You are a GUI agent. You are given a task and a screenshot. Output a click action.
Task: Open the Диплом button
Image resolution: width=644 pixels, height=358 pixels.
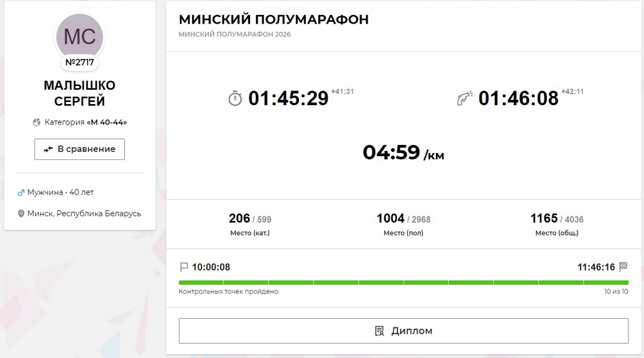click(404, 331)
